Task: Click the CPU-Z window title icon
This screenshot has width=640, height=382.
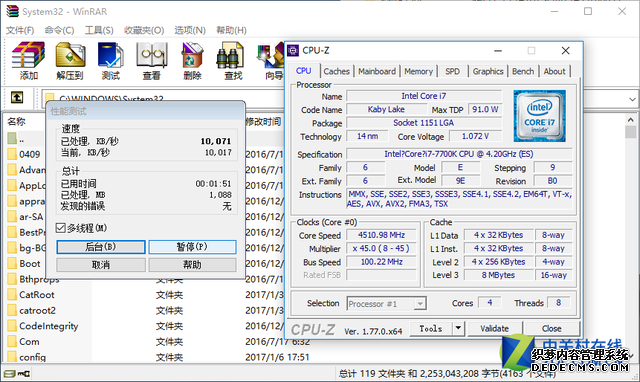Action: tap(293, 50)
